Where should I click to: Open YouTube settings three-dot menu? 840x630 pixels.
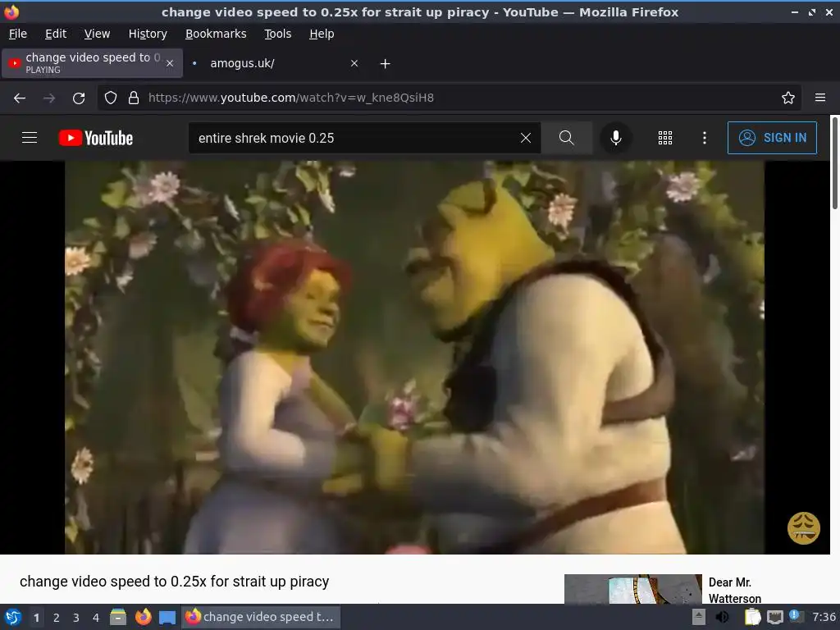[x=704, y=138]
